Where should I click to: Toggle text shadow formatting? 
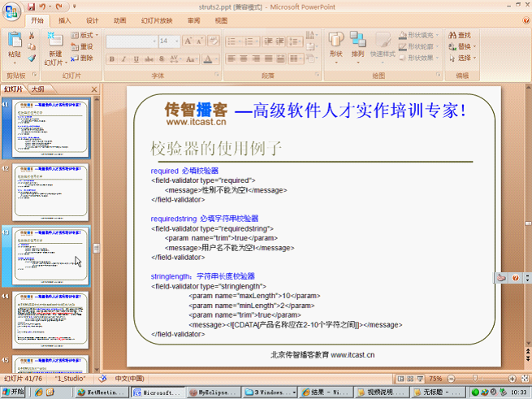pyautogui.click(x=162, y=59)
